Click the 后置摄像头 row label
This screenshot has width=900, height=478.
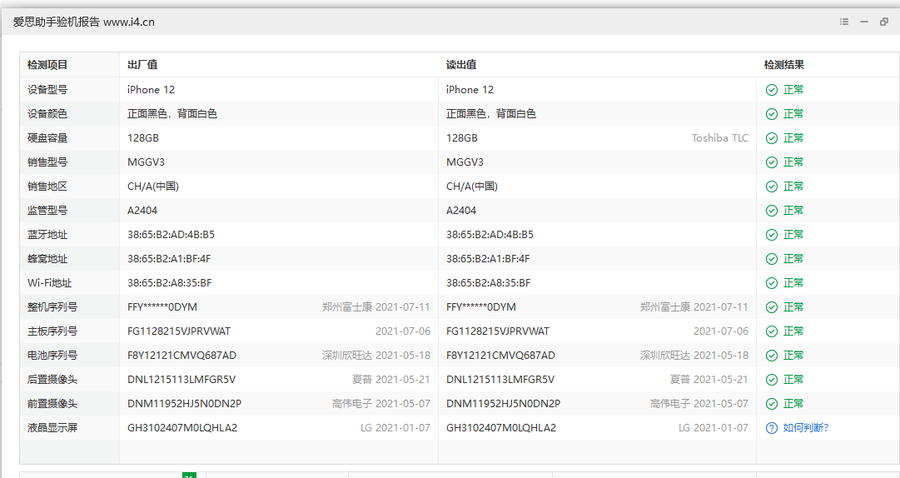tap(52, 379)
